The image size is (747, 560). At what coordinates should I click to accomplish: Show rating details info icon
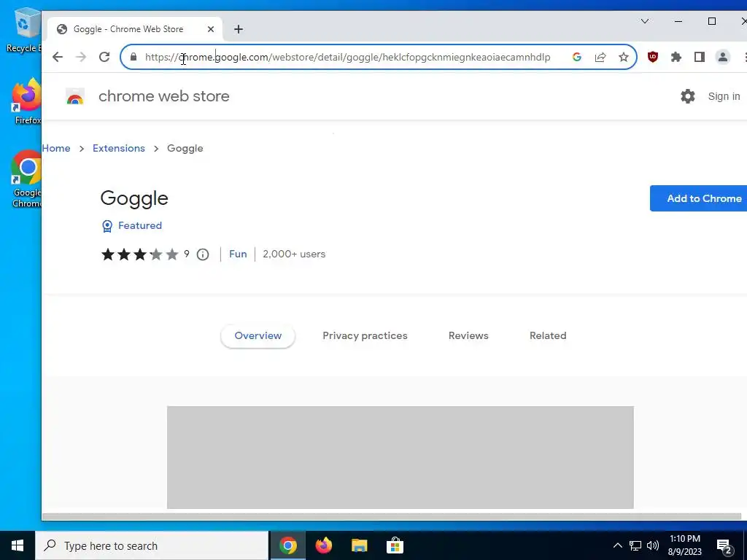coord(203,254)
